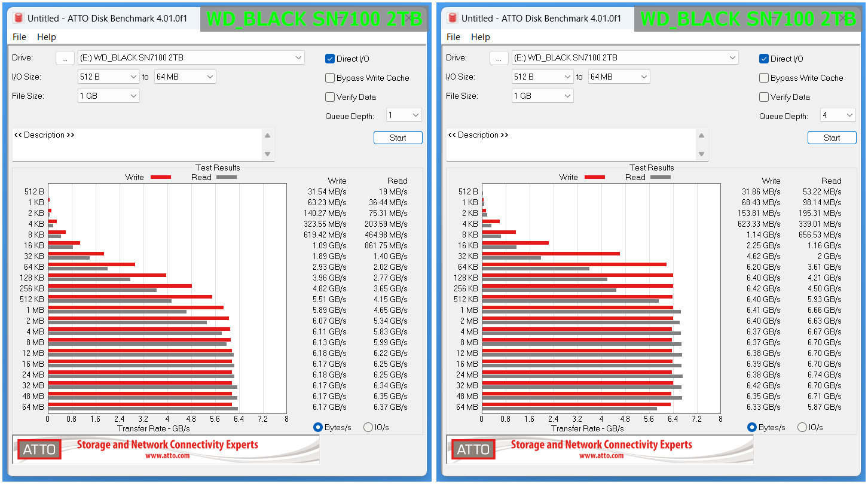
Task: Click the 323.55 MB/s write result
Action: pyautogui.click(x=325, y=224)
